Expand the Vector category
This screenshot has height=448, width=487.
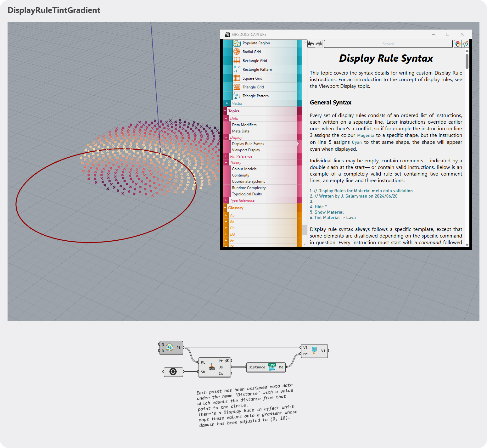pos(227,104)
